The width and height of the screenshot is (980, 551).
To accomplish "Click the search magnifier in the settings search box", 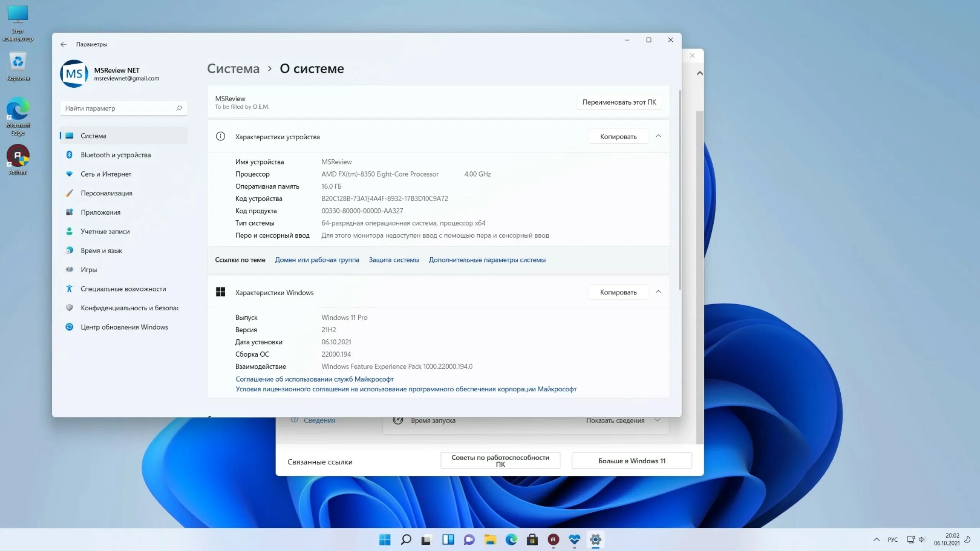I will click(x=179, y=108).
